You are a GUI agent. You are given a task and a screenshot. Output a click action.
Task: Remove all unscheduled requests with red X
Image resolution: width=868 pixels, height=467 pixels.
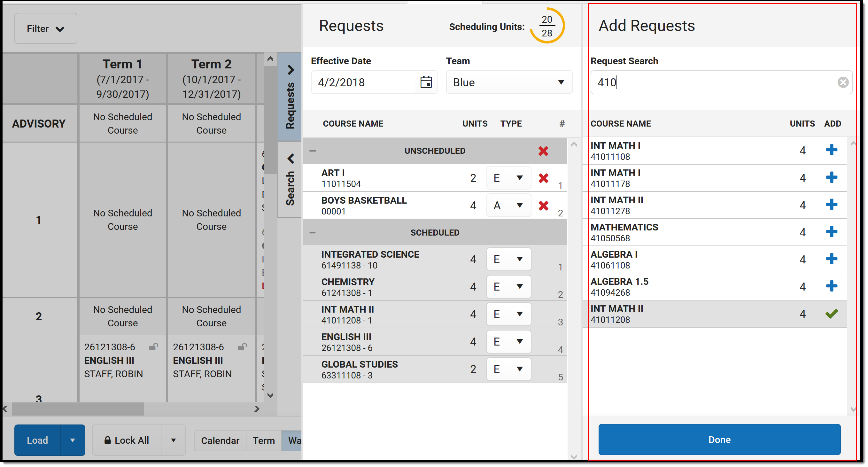click(x=543, y=151)
